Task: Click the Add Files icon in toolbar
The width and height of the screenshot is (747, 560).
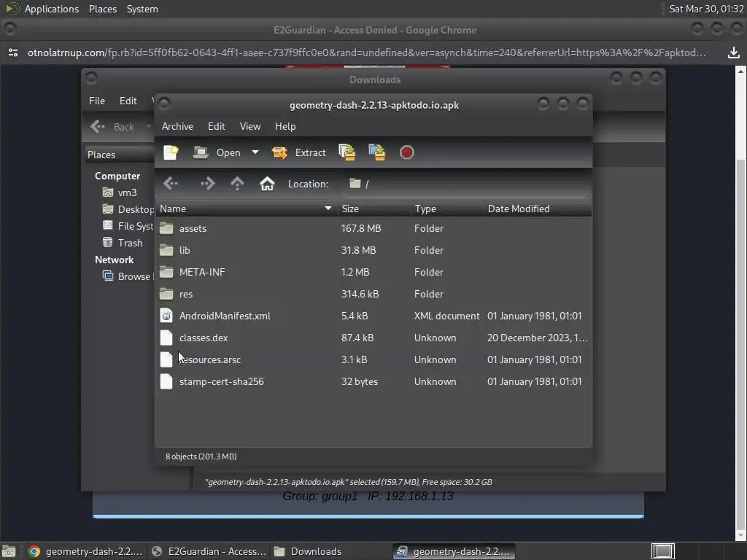Action: [x=347, y=152]
